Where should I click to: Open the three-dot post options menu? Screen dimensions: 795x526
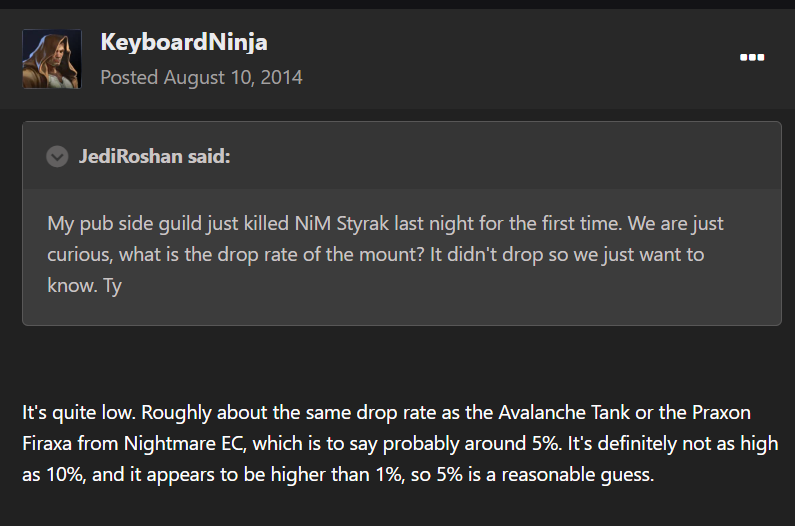(x=751, y=57)
